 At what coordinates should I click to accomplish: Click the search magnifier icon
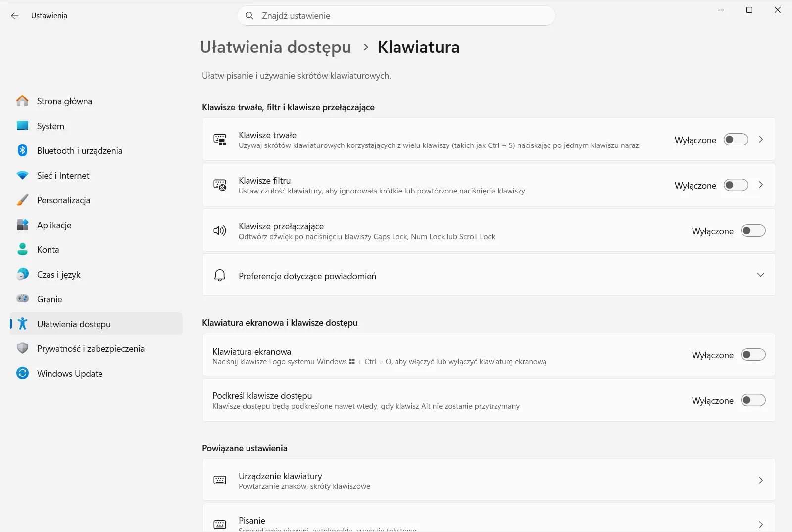point(249,16)
